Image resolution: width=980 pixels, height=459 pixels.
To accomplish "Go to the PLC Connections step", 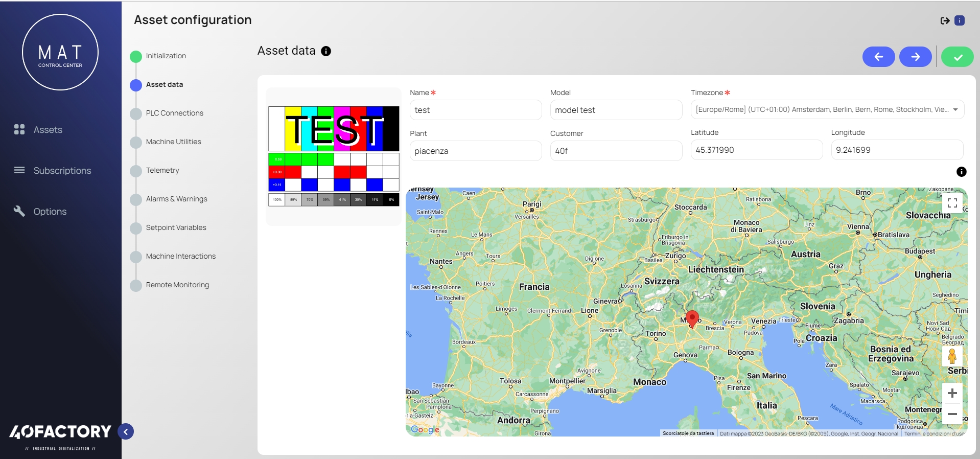I will [174, 113].
